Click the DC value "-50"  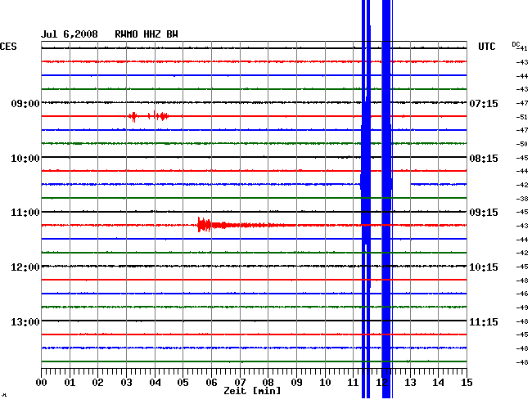(522, 144)
